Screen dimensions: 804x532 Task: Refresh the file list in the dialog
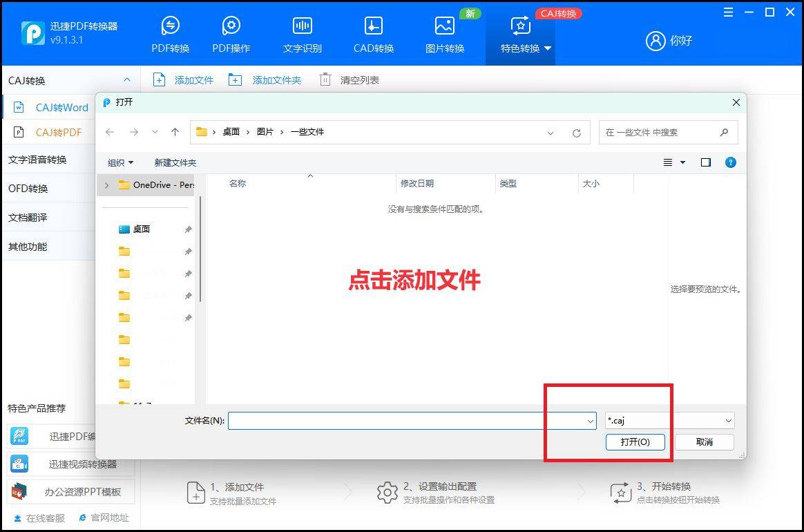point(577,132)
